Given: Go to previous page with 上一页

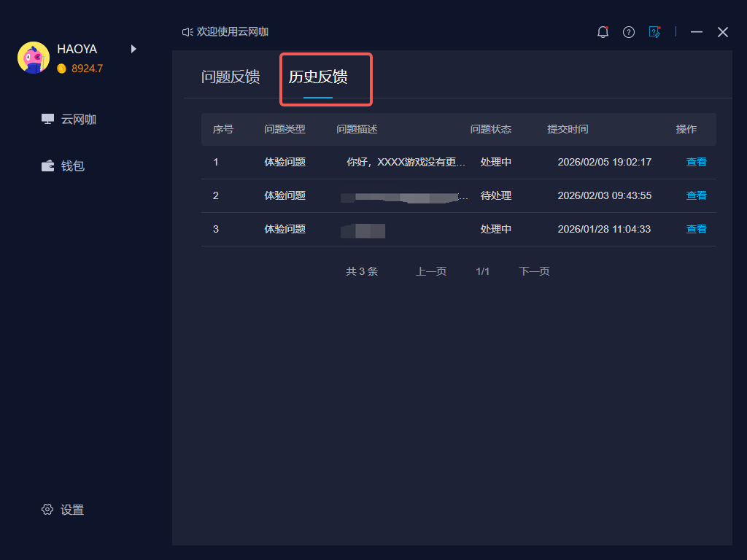Looking at the screenshot, I should 431,271.
